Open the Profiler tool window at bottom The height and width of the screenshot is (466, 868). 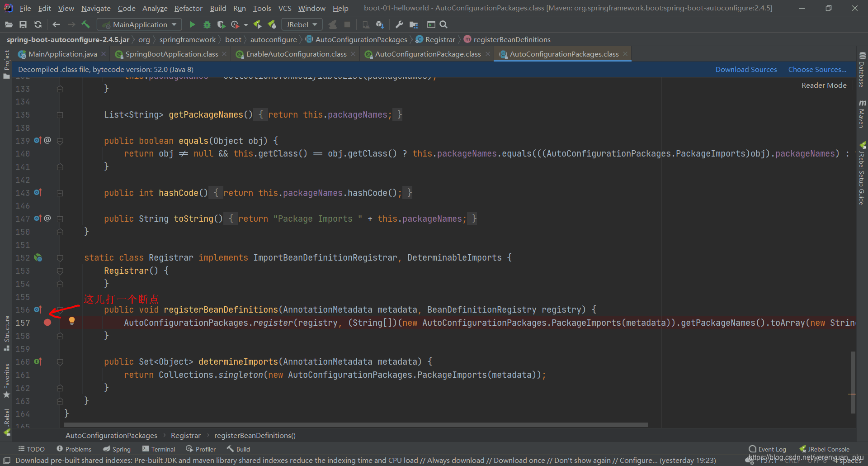point(201,449)
